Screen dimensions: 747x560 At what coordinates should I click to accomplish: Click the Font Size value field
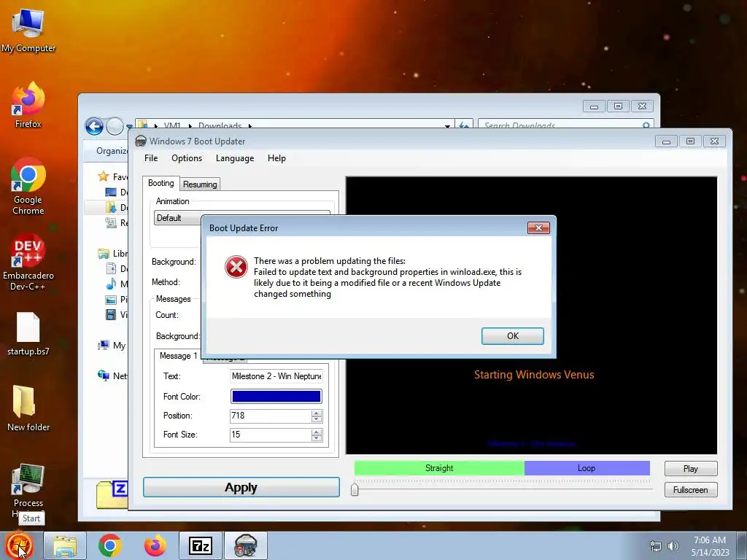point(271,435)
